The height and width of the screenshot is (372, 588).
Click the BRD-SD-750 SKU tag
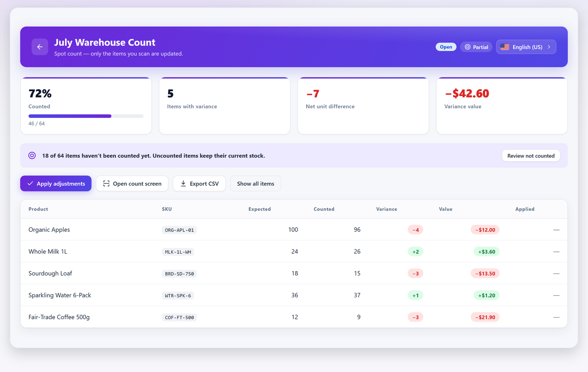coord(180,274)
